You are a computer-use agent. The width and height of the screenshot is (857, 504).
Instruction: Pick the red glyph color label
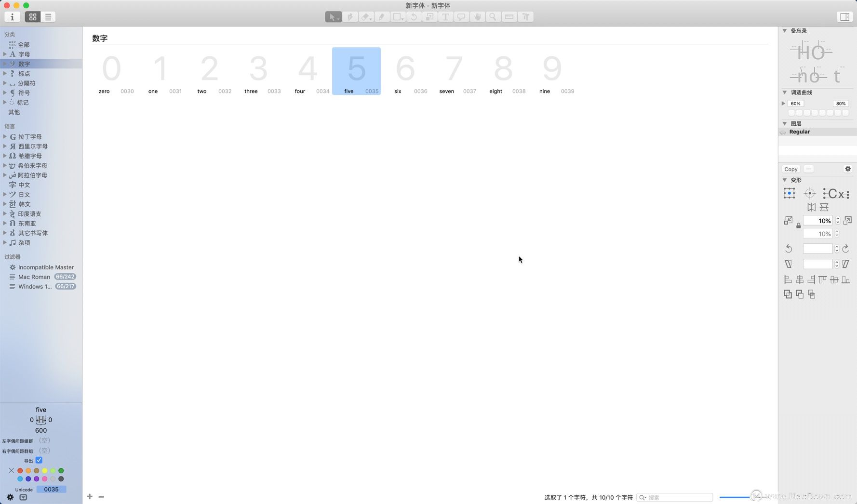tap(20, 471)
